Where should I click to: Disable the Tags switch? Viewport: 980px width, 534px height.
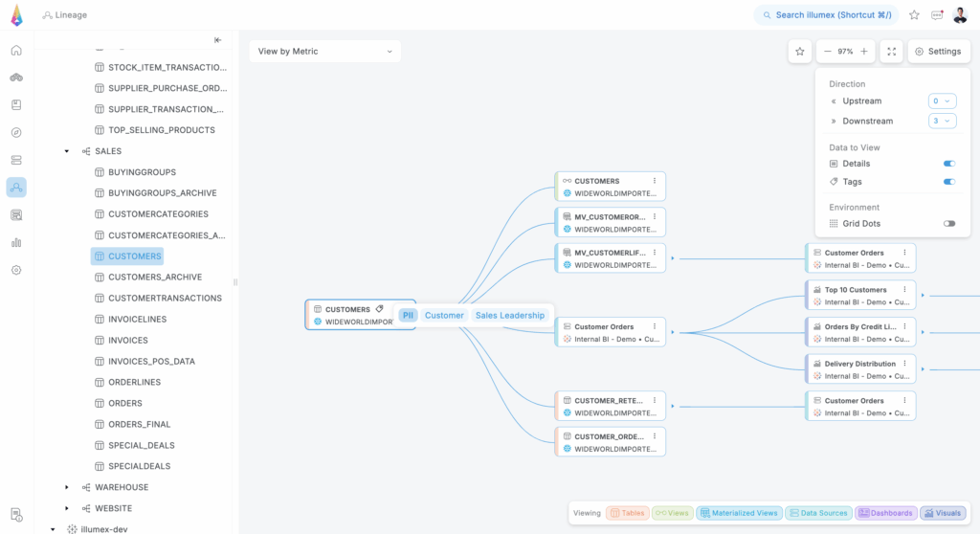coord(948,182)
